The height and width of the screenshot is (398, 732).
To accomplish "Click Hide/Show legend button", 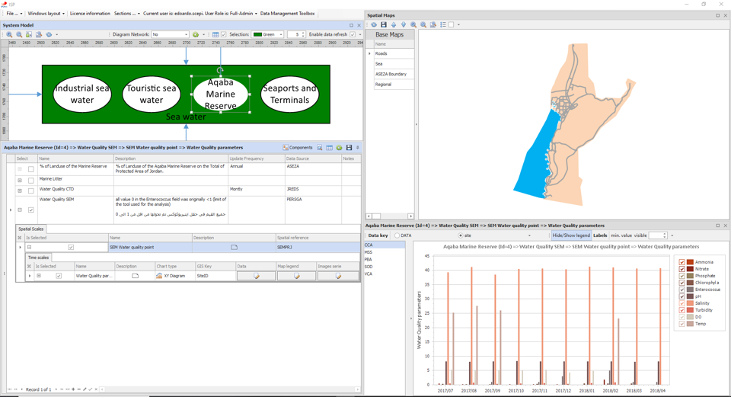I will 571,236.
